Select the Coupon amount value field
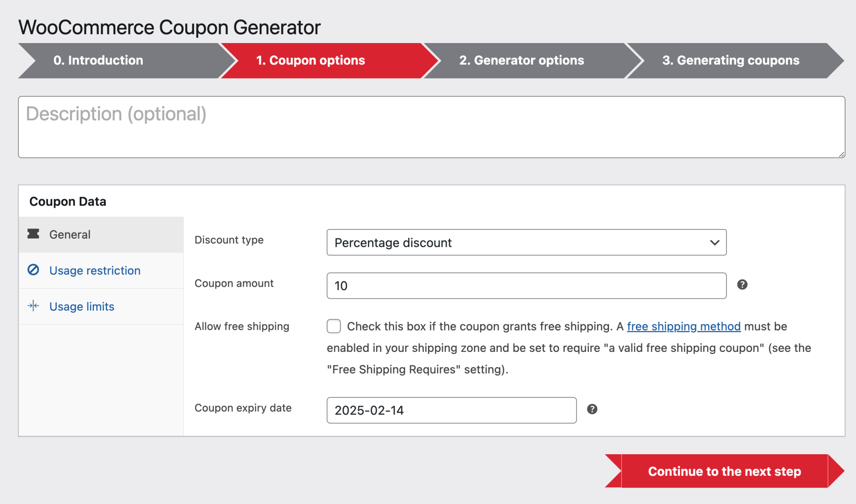856x504 pixels. click(x=527, y=285)
